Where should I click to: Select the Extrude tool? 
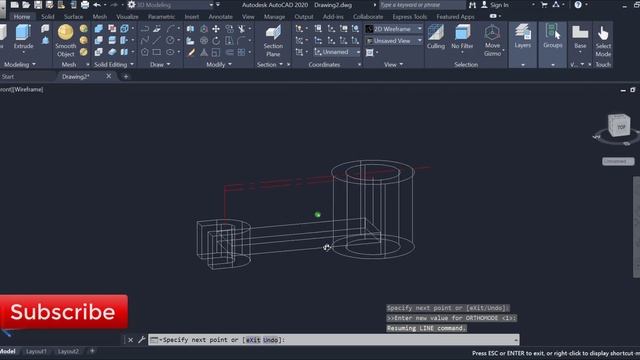23,37
